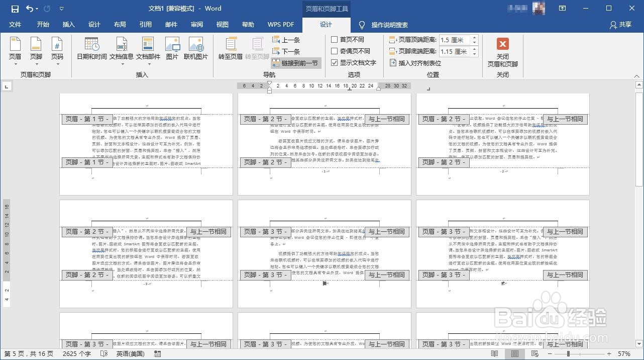
Task: Decrease 页脚底端距离 with down arrow
Action: click(474, 54)
